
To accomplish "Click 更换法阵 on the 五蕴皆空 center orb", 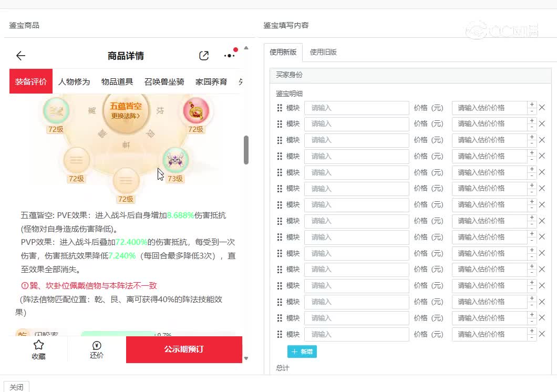I will point(126,116).
